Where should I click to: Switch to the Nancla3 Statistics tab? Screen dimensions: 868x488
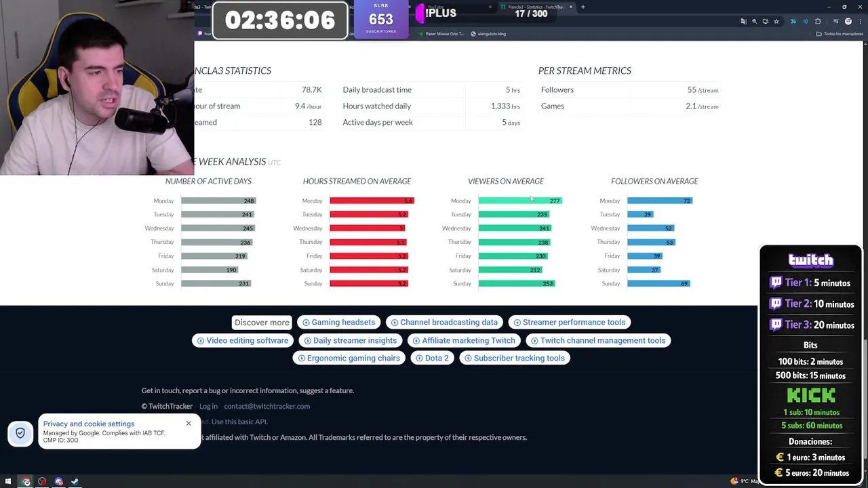pyautogui.click(x=536, y=7)
